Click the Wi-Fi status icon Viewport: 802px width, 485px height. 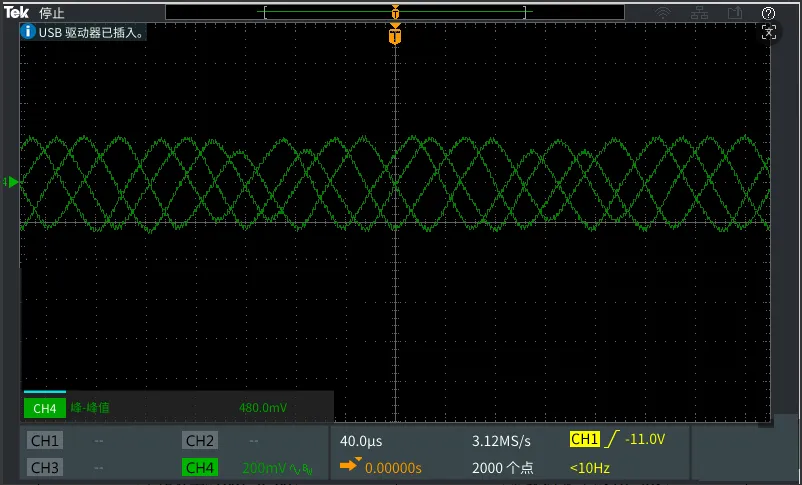click(663, 13)
